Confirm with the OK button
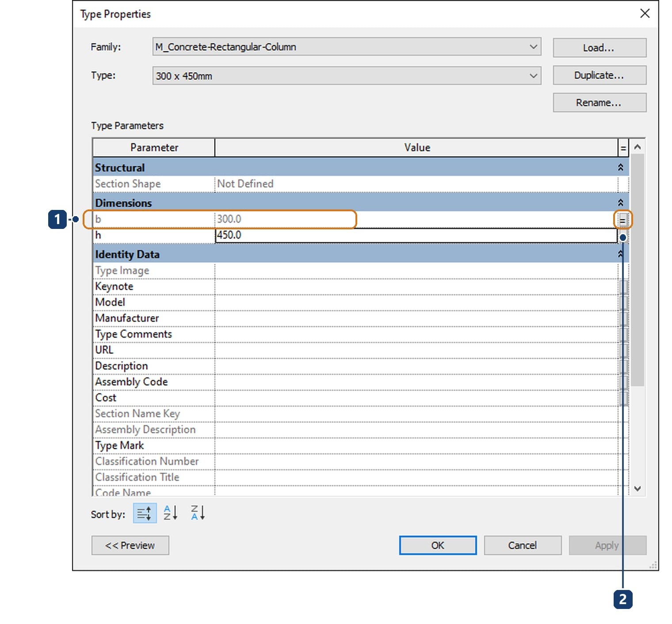Image resolution: width=672 pixels, height=624 pixels. (438, 545)
